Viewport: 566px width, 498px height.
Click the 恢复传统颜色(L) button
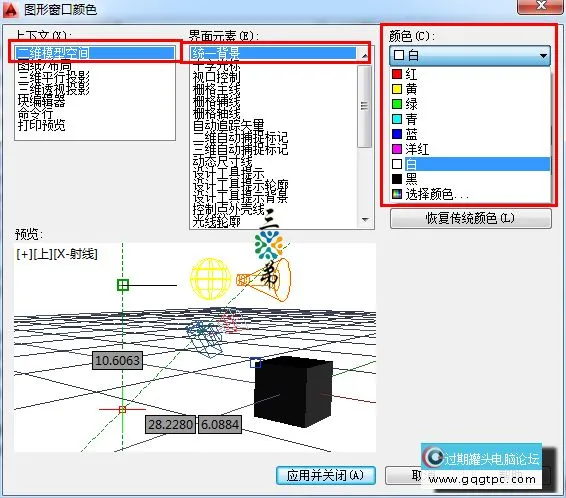click(471, 218)
